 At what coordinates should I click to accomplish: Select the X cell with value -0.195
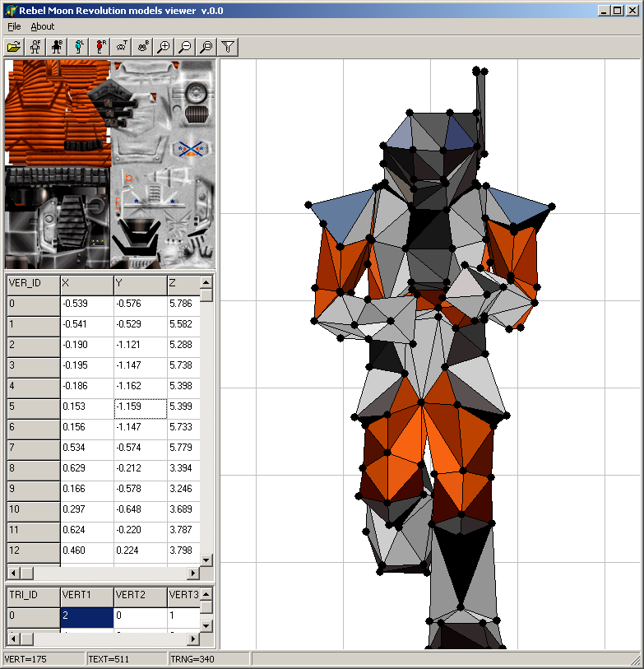point(87,367)
